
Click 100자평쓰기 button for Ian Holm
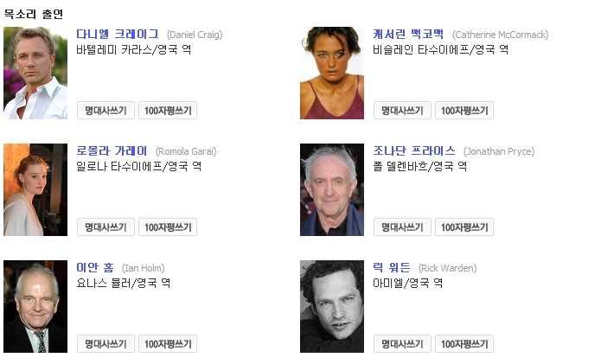point(168,344)
